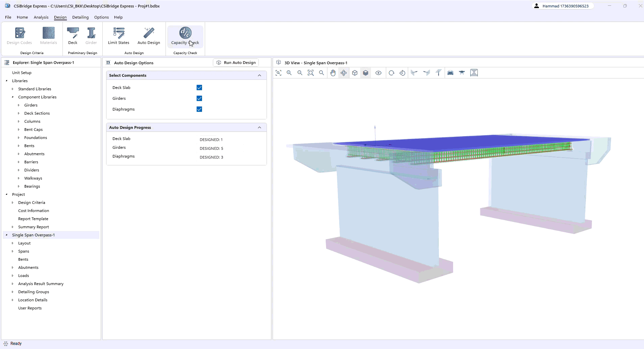This screenshot has height=349, width=644.
Task: Activate the pan hand tool
Action: click(333, 73)
